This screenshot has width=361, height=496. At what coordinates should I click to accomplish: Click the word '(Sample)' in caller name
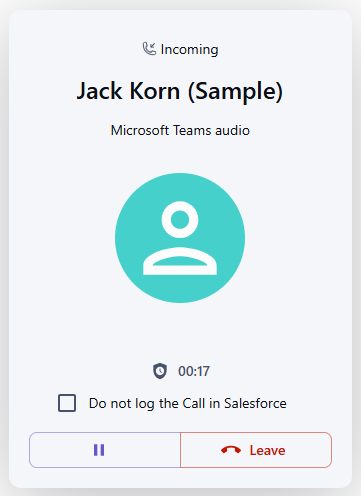(x=235, y=91)
